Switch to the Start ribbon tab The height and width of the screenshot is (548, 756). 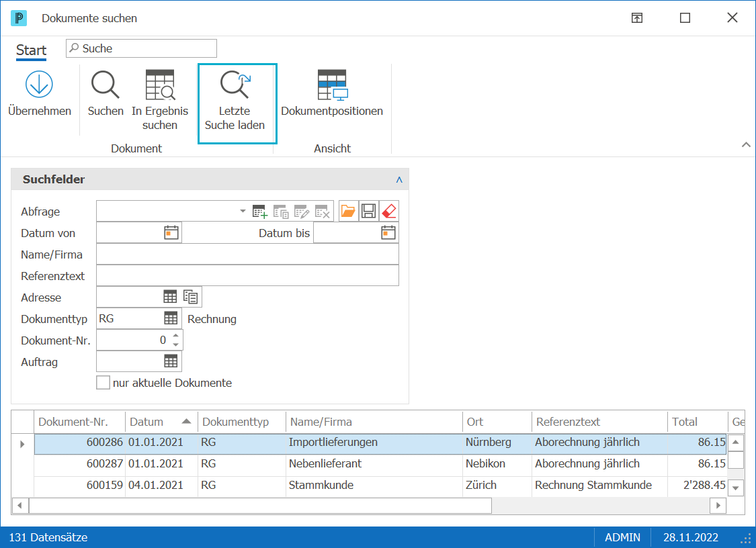[x=32, y=50]
